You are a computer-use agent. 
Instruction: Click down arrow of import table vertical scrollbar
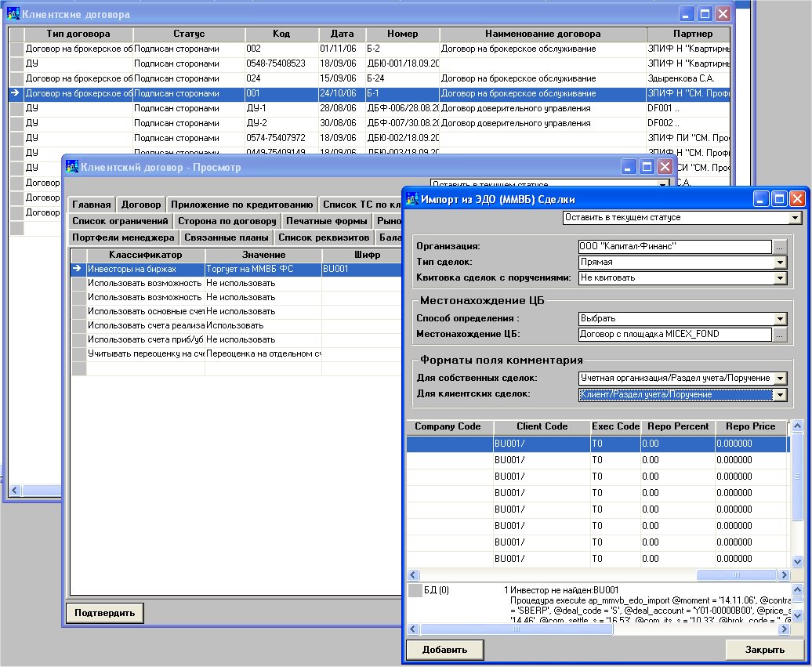click(x=798, y=561)
